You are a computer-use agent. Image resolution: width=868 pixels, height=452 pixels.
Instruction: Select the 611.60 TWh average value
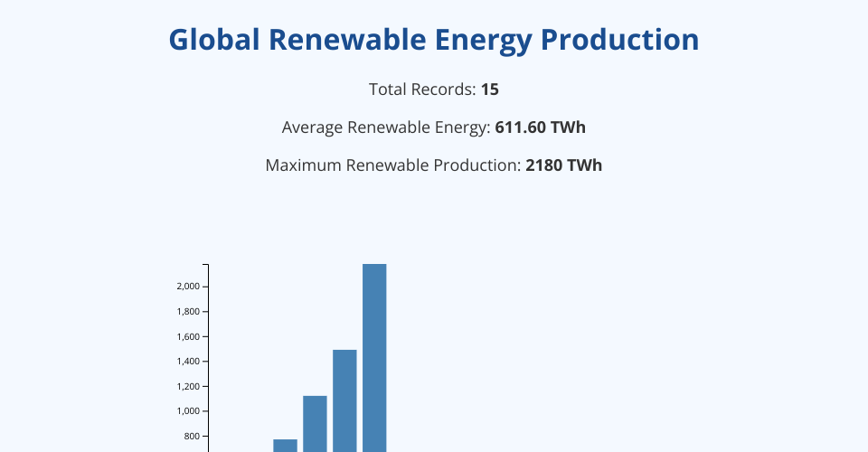541,127
